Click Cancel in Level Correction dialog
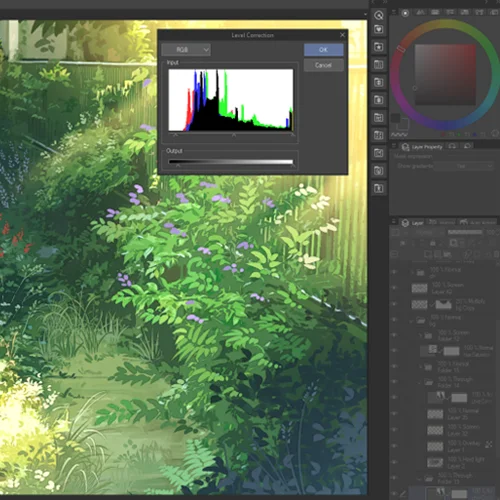This screenshot has width=500, height=500. 323,65
